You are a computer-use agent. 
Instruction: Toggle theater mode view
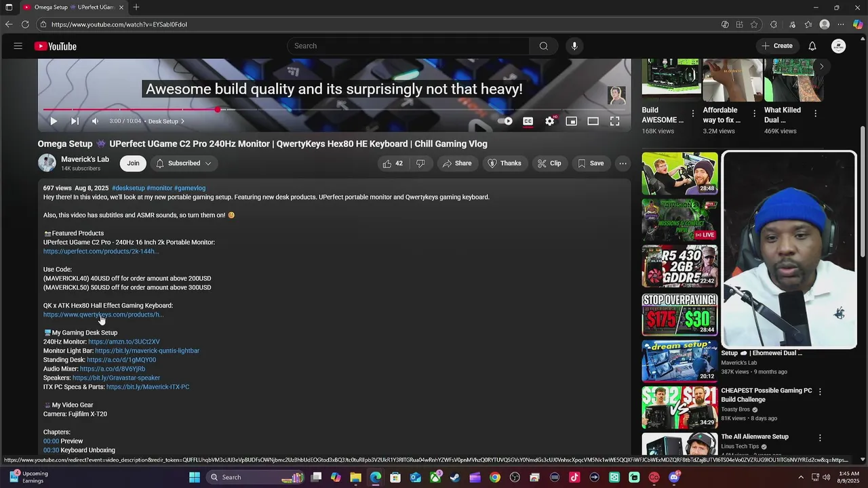(x=593, y=121)
